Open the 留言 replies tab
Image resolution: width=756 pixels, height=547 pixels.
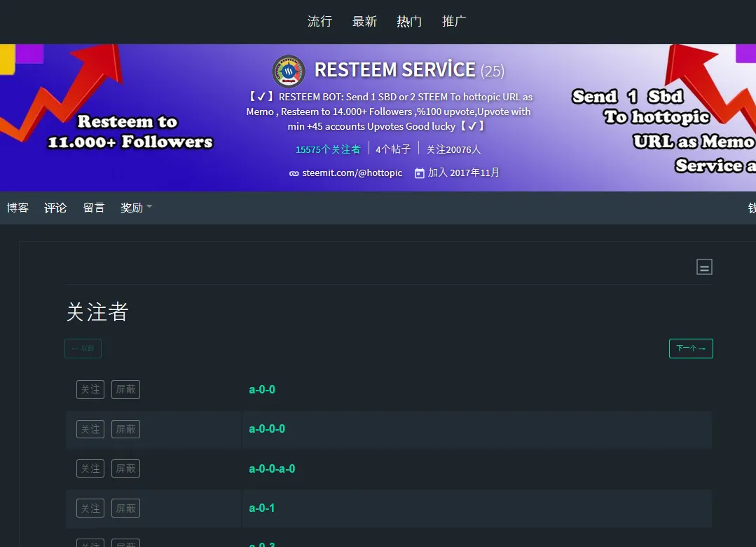tap(93, 208)
